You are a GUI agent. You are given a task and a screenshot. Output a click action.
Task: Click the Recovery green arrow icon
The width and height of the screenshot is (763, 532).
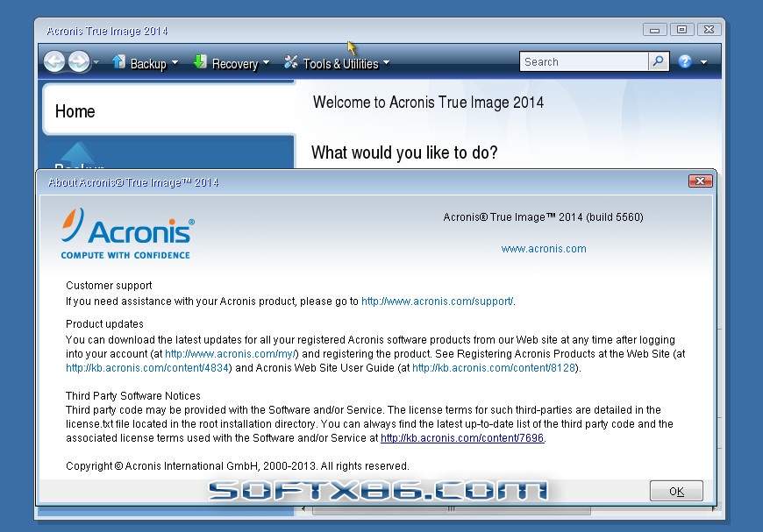coord(200,62)
